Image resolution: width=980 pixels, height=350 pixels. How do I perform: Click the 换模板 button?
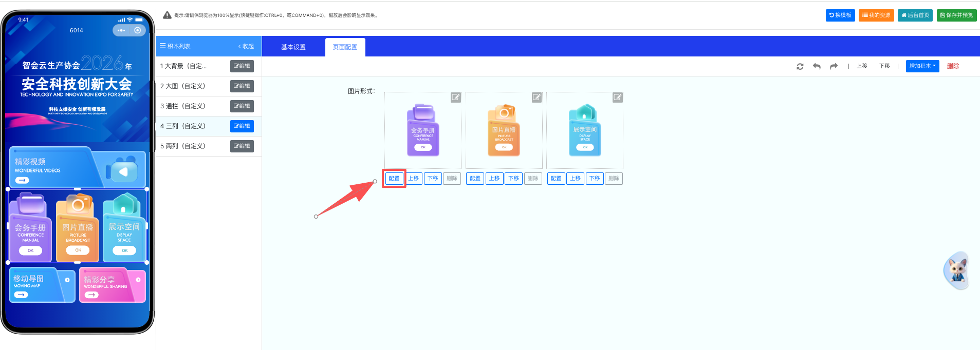pyautogui.click(x=840, y=15)
